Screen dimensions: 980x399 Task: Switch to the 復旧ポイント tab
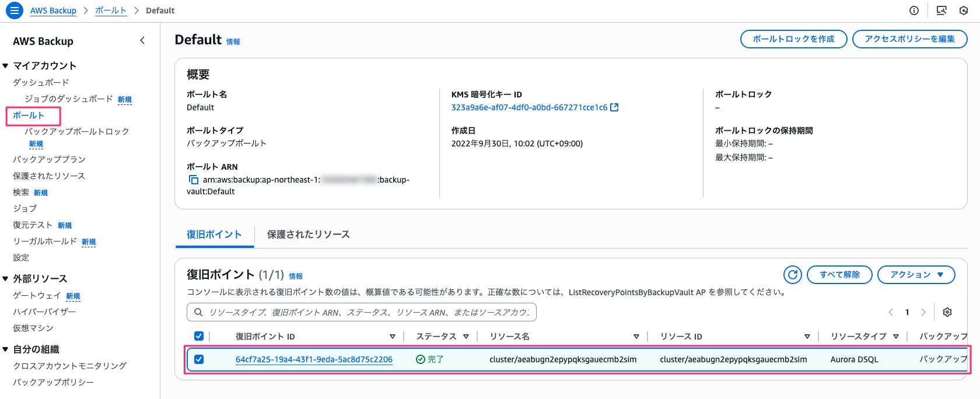(214, 235)
